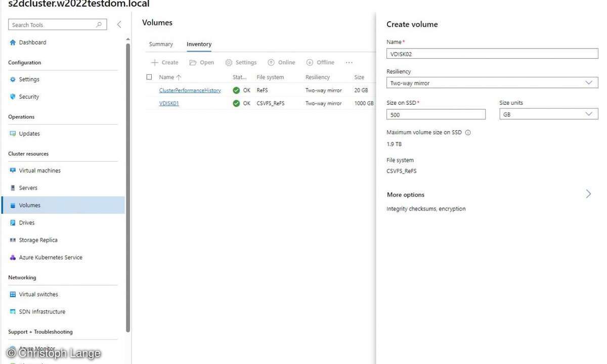Click the Storage Replica icon
Screen dimensions: 607x364
pyautogui.click(x=13, y=240)
